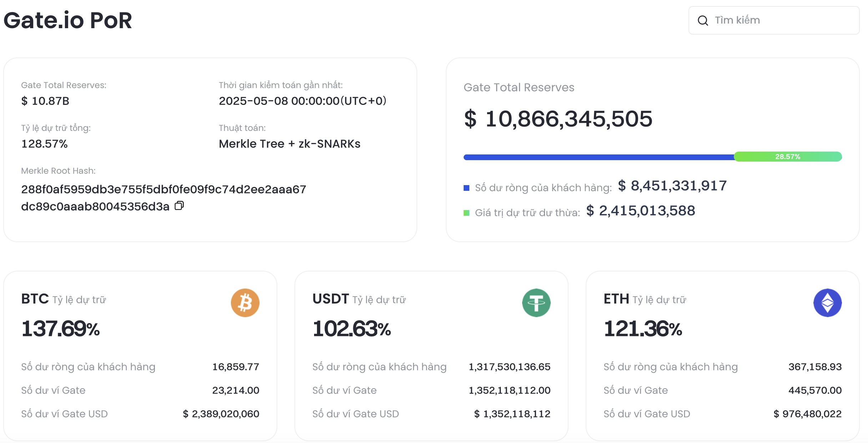Click excess reserve value $ 2,415,013,588

(641, 211)
